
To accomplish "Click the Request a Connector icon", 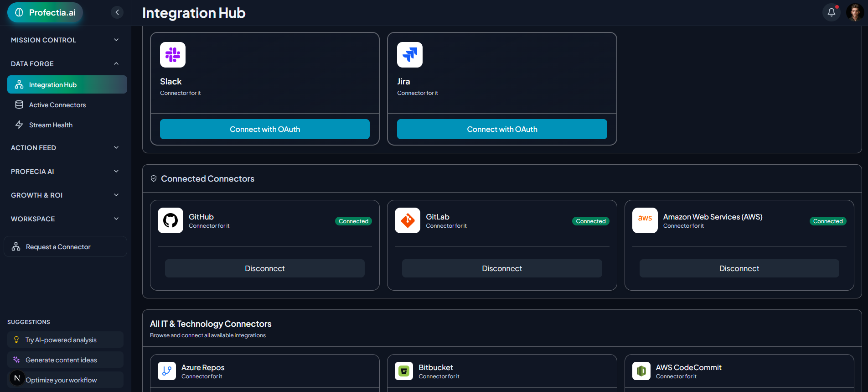I will pyautogui.click(x=16, y=246).
